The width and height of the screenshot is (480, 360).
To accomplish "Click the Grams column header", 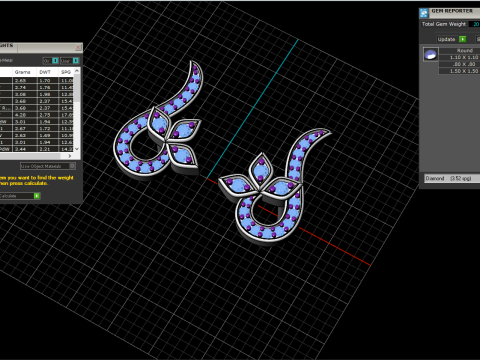I will click(23, 72).
